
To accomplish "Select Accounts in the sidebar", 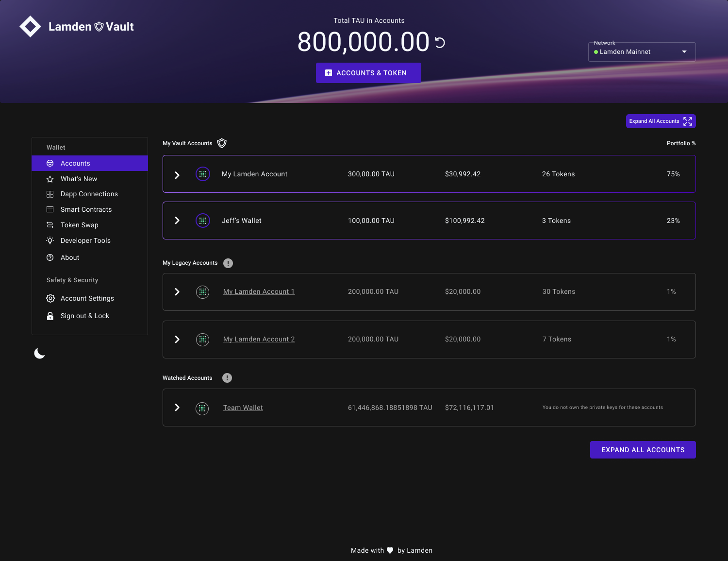I will [x=90, y=163].
